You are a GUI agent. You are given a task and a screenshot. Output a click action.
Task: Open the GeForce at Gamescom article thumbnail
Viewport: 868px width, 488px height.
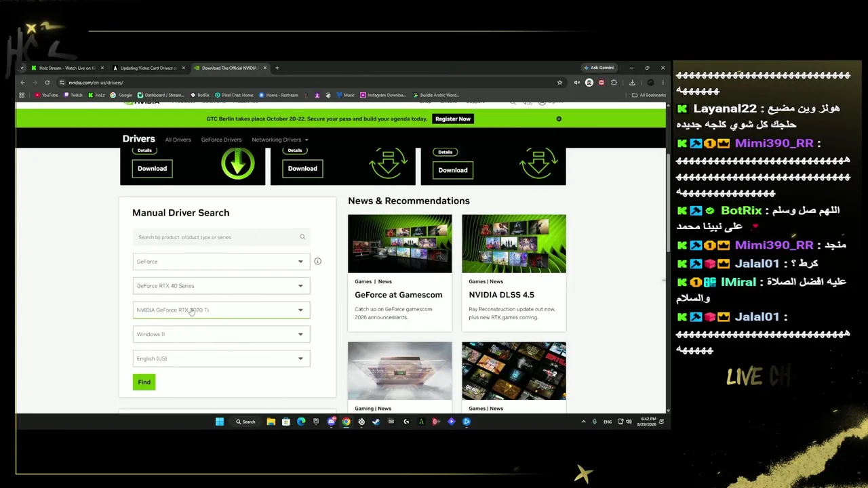click(399, 244)
